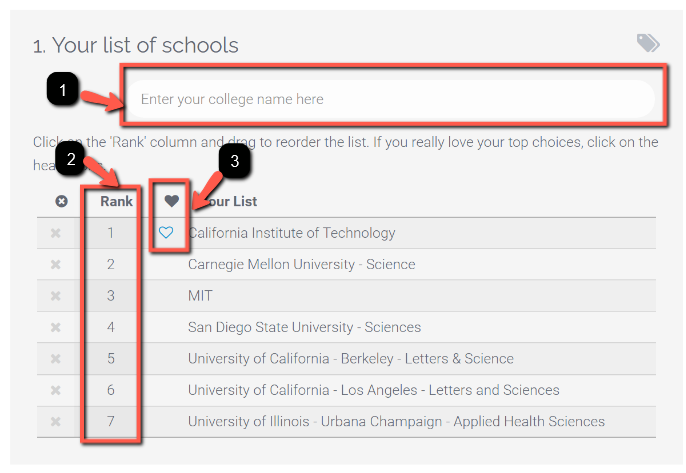Remove the UCLA Letters and Sciences entry
This screenshot has height=473, width=686.
56,390
